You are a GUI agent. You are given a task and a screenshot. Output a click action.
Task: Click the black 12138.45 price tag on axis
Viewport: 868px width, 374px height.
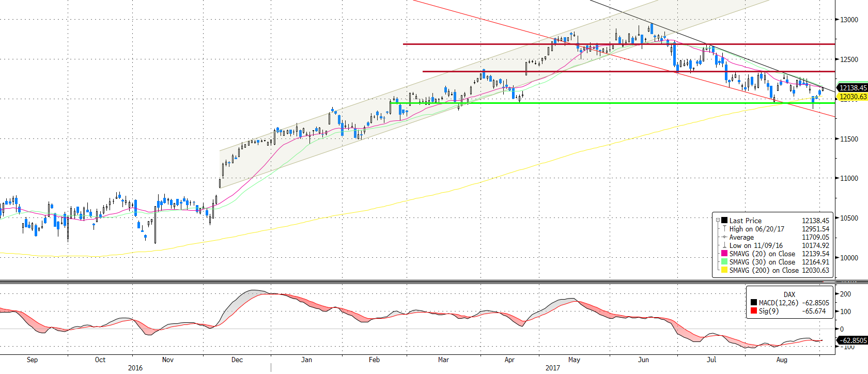(x=852, y=88)
